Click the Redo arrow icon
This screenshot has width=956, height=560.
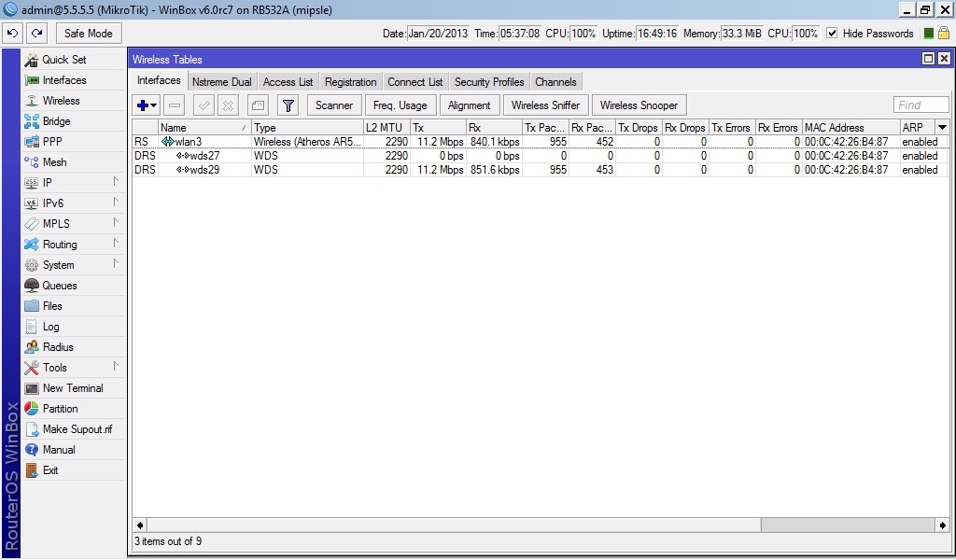37,34
